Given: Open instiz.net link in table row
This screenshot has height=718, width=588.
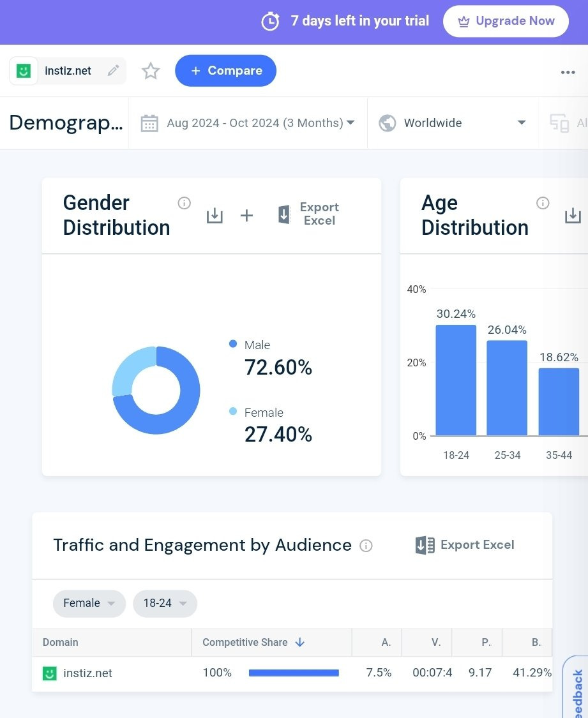Looking at the screenshot, I should coord(87,673).
